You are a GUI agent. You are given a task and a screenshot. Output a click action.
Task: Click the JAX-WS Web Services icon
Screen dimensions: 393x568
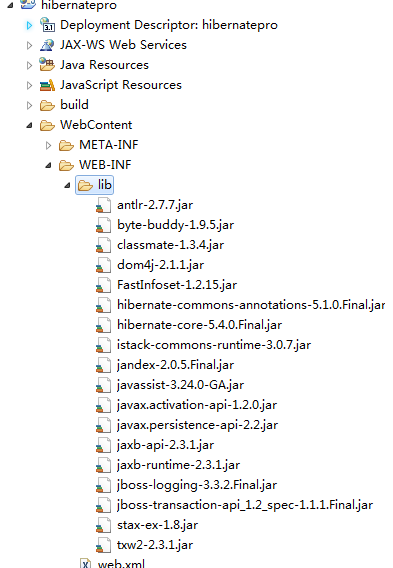click(47, 45)
